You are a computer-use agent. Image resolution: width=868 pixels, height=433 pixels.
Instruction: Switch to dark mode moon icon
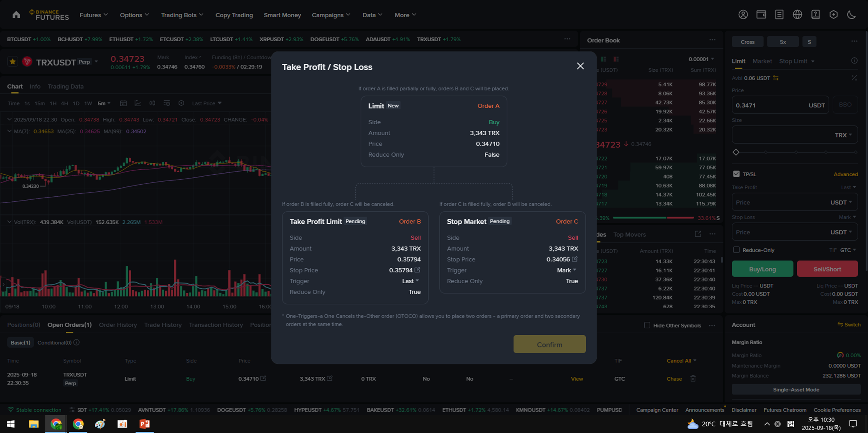point(851,15)
